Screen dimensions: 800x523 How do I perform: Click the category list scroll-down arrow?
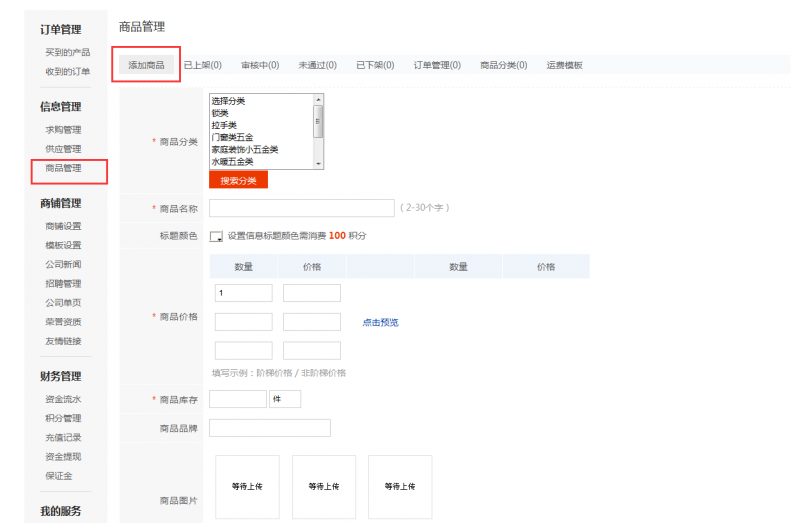point(318,163)
